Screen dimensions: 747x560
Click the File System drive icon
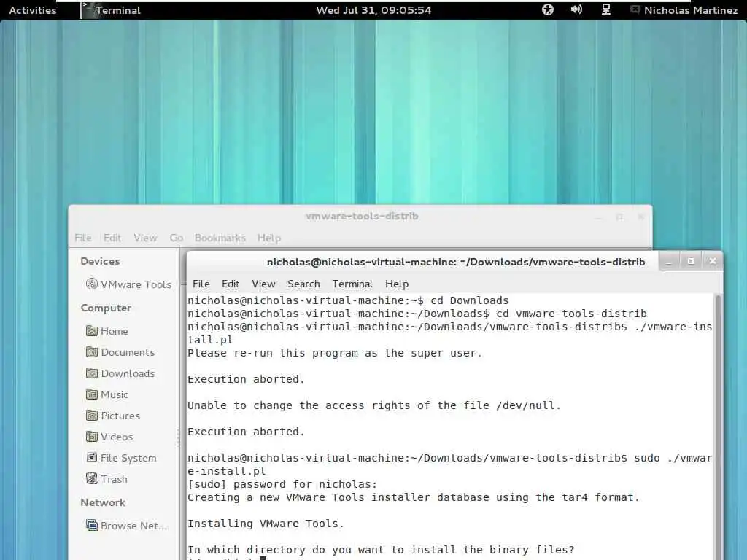point(92,457)
